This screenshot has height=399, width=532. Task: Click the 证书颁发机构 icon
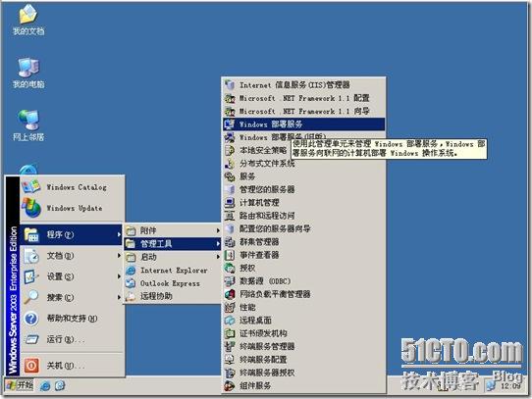230,333
